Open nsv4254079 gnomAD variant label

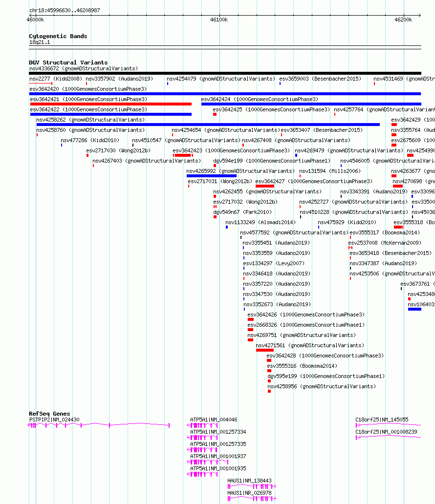pos(221,79)
